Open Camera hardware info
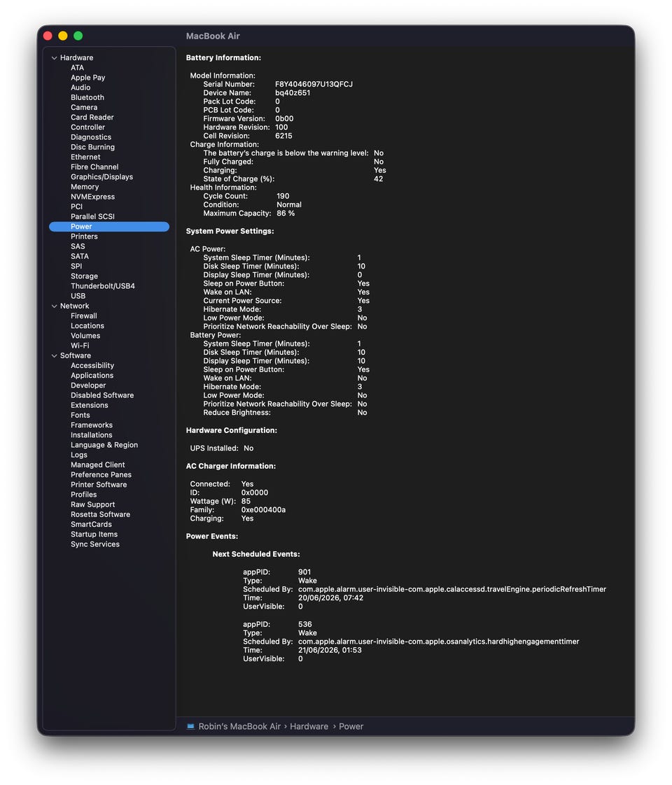Viewport: 672px width, 785px height. (83, 108)
